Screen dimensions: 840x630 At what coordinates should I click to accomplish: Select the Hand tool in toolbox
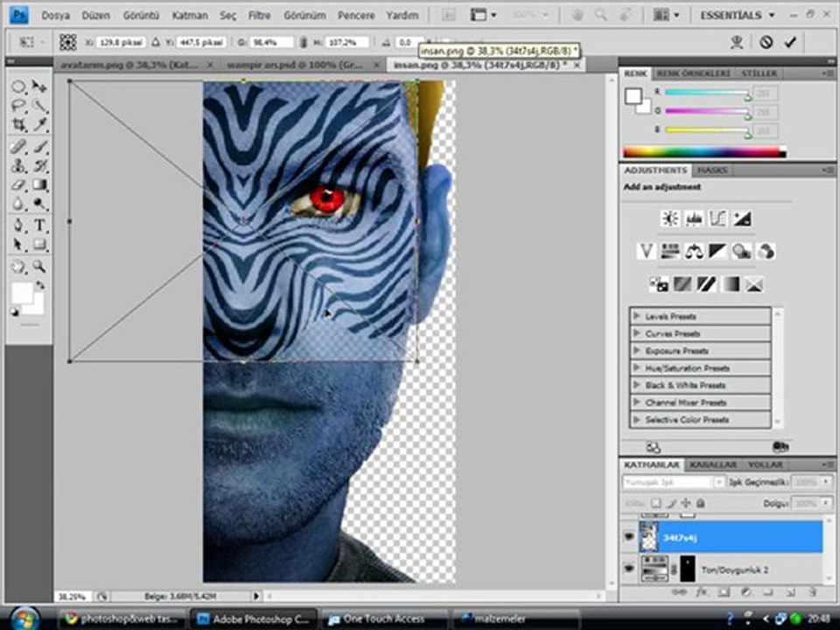click(18, 266)
